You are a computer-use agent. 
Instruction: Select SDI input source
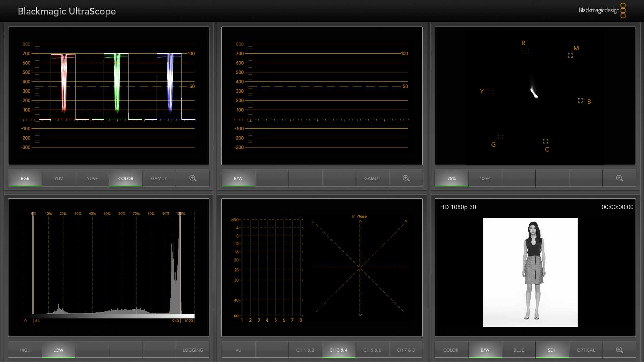(551, 350)
